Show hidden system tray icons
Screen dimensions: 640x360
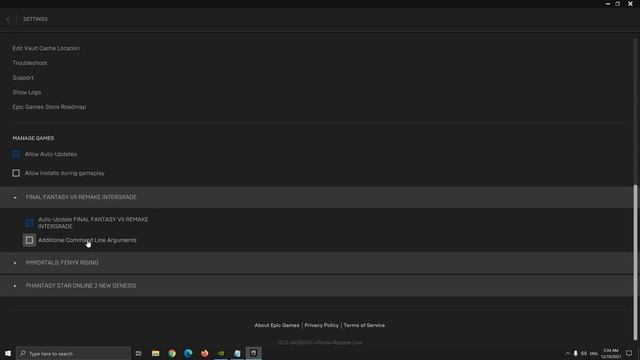567,353
